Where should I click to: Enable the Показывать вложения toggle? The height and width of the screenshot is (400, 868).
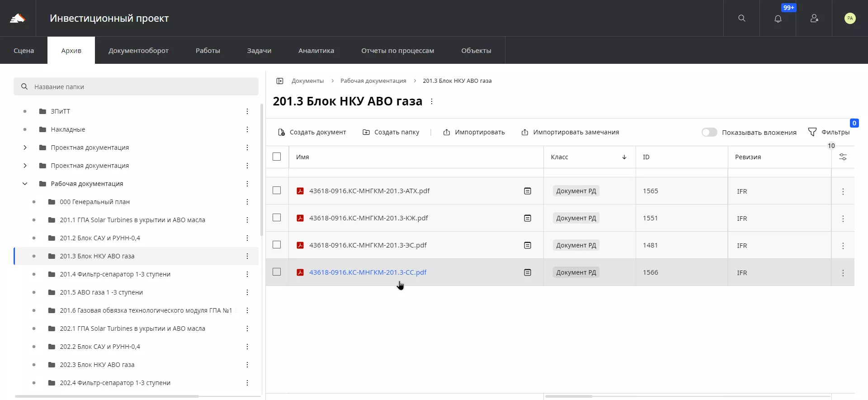click(x=709, y=132)
